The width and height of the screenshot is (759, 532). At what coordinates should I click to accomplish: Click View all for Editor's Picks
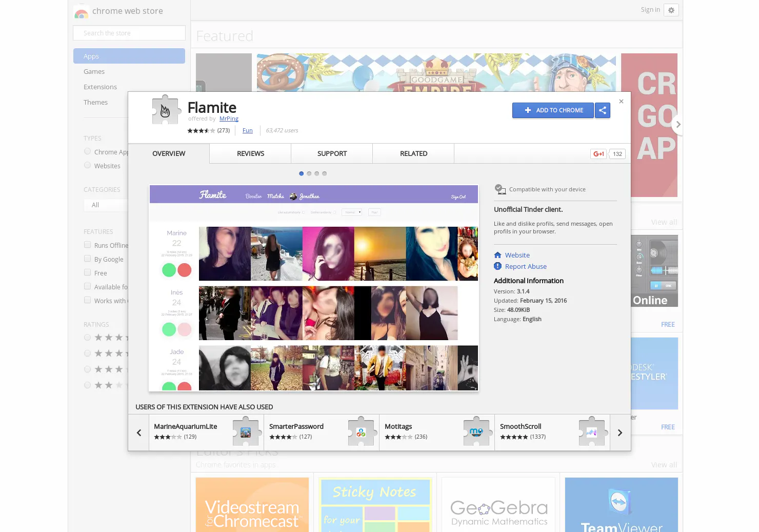tap(664, 465)
